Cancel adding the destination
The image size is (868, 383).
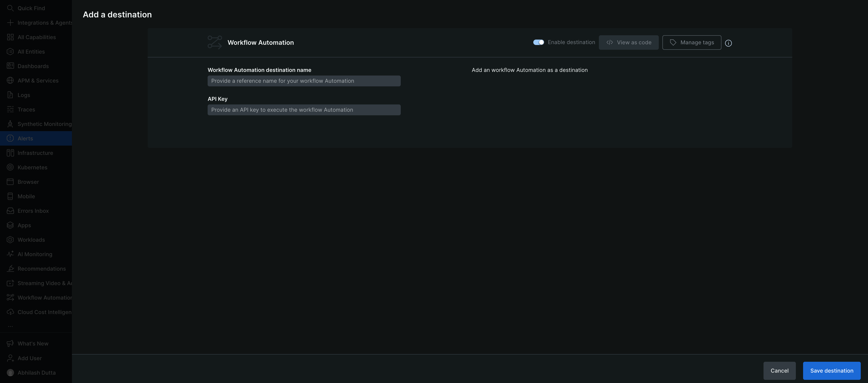point(779,371)
